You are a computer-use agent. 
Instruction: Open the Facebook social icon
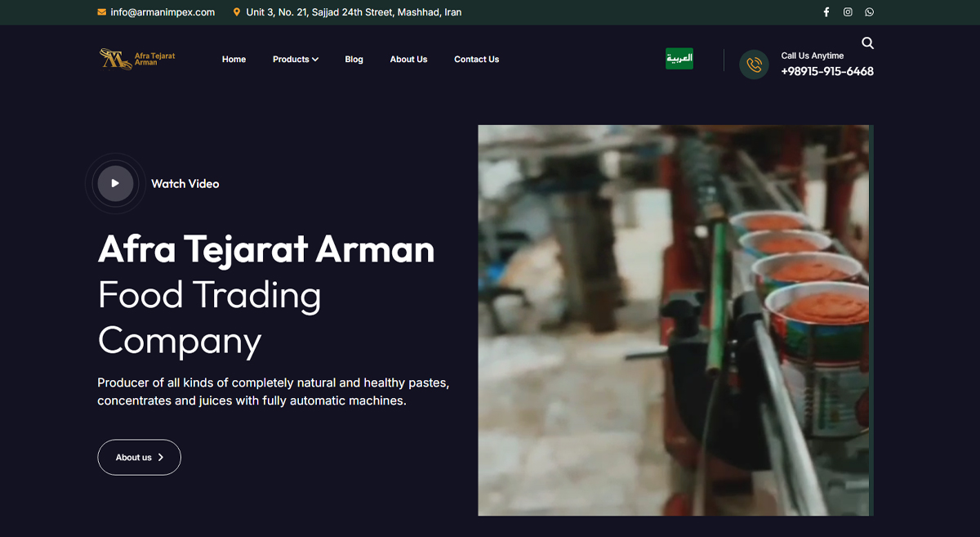[x=826, y=12]
